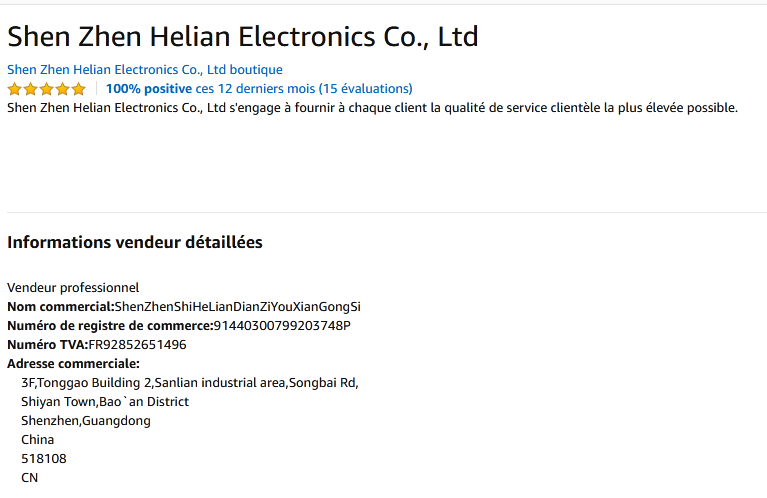Click the business name ShenZhenShiHeLianDianZiYouXianGongSi
Image resolution: width=767 pixels, height=498 pixels.
click(x=238, y=307)
